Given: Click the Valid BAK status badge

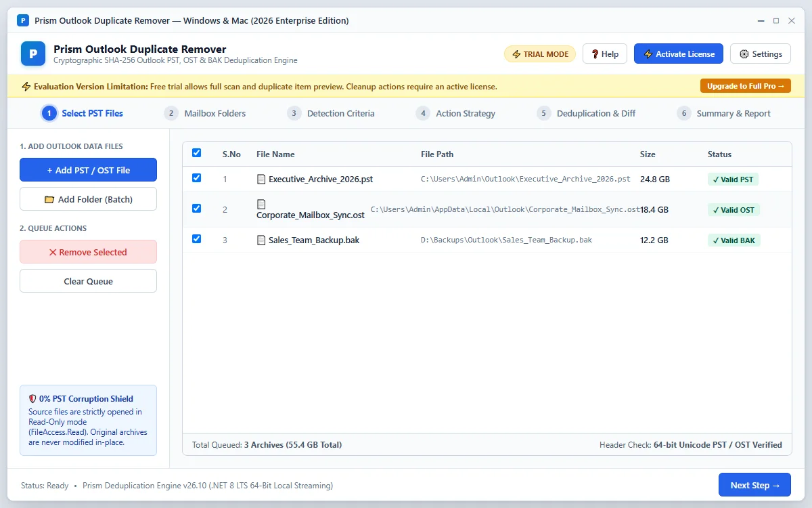Looking at the screenshot, I should [x=734, y=240].
